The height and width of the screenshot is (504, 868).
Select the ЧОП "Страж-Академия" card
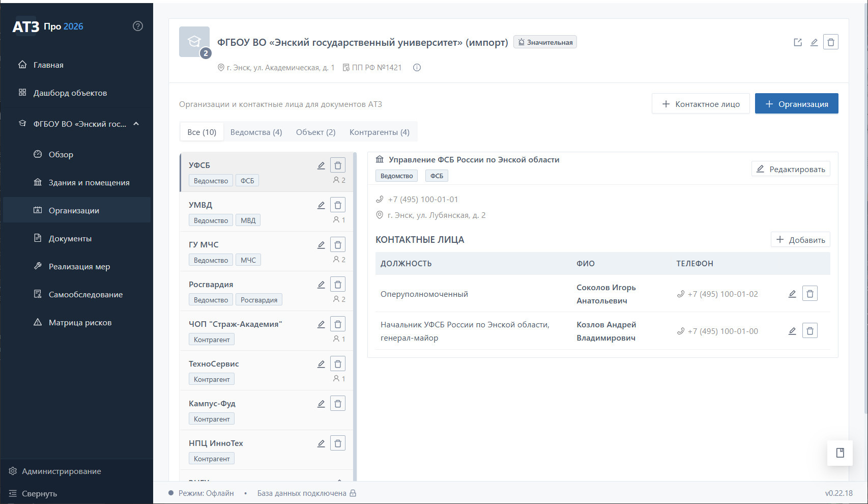click(x=267, y=331)
